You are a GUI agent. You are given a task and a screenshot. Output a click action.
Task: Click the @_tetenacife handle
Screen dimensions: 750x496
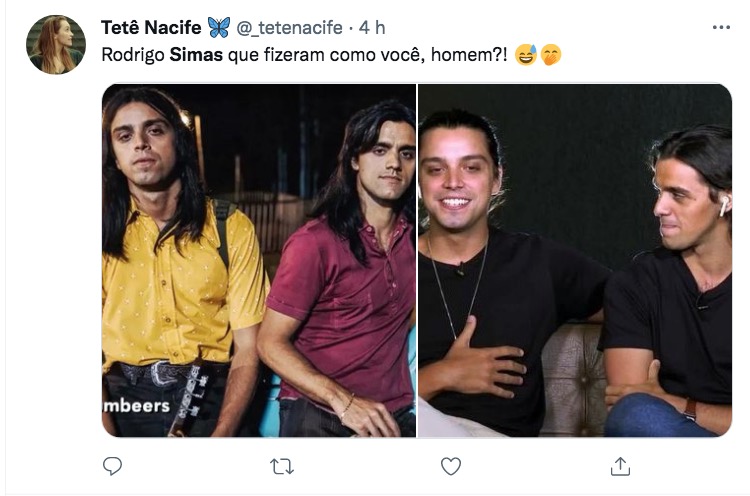[289, 28]
